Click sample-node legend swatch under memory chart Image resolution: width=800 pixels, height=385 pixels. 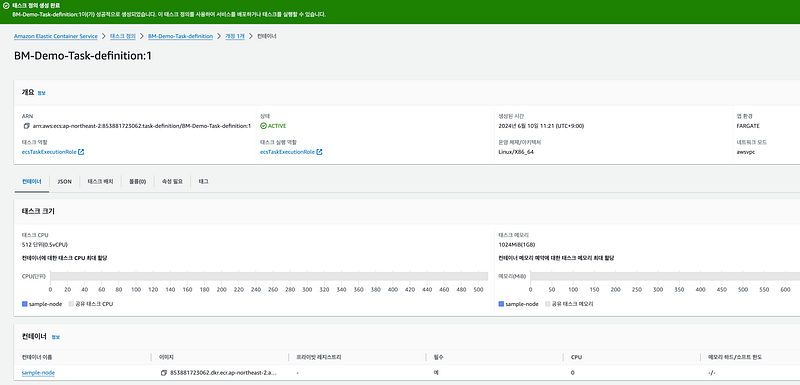tap(501, 304)
